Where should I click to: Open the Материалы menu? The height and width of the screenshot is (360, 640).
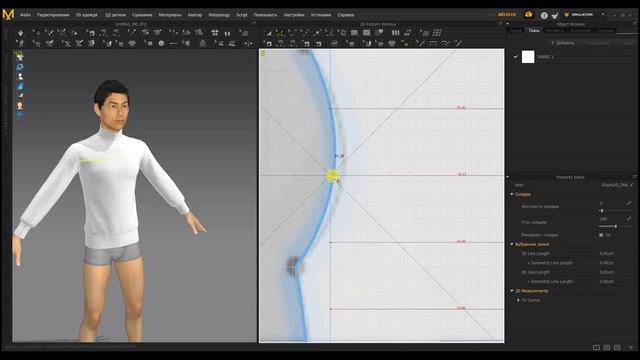[170, 15]
